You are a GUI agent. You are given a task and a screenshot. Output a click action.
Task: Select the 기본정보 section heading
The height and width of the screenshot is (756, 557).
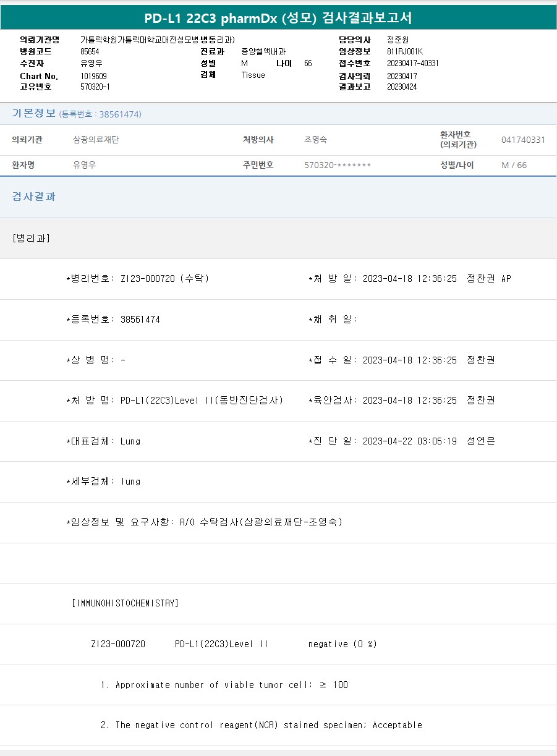(x=33, y=113)
